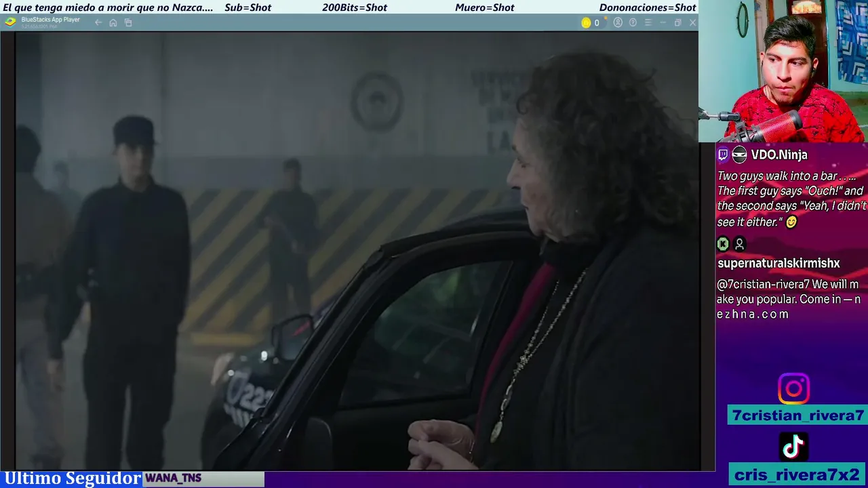This screenshot has width=868, height=488.
Task: Click the TikTok logo icon
Action: tap(793, 446)
